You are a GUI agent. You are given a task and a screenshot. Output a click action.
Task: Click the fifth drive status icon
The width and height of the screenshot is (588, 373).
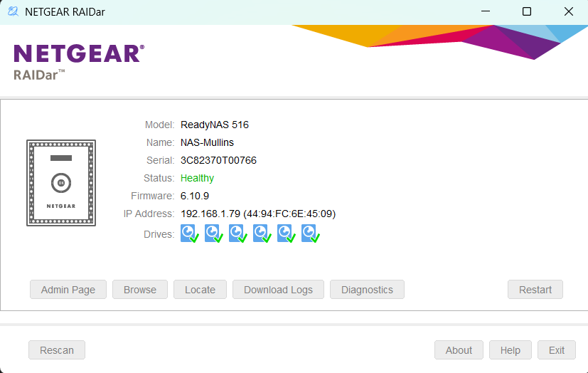287,233
